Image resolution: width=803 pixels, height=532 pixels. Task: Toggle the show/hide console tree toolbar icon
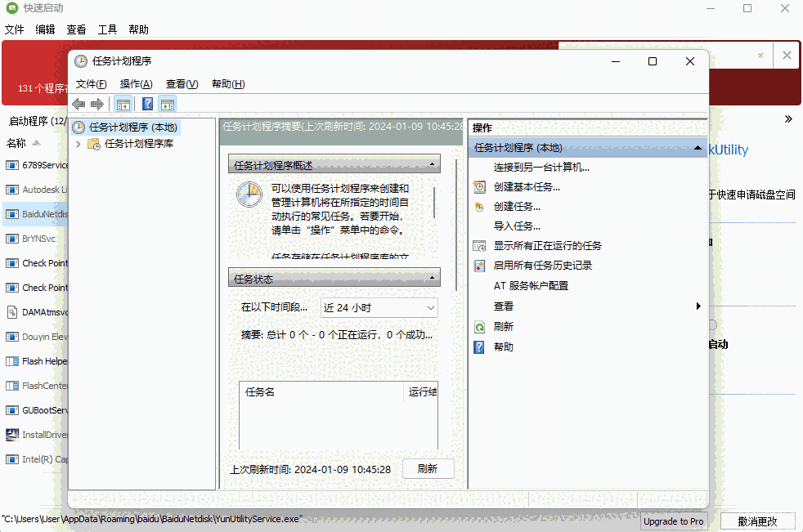tap(123, 104)
